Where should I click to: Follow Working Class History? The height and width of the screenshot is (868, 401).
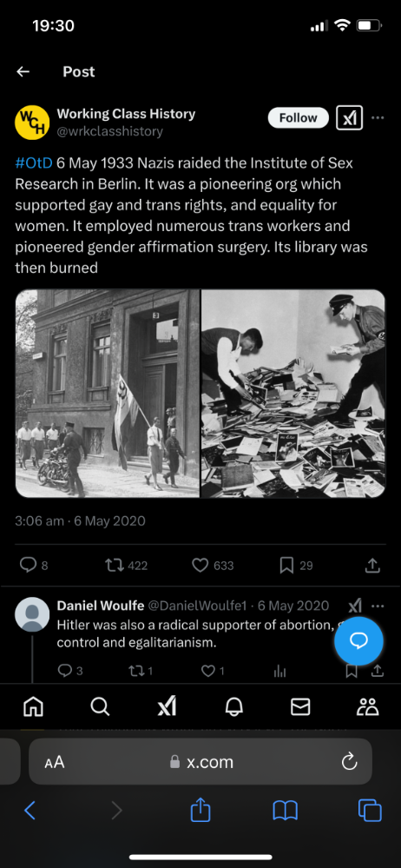pos(298,117)
